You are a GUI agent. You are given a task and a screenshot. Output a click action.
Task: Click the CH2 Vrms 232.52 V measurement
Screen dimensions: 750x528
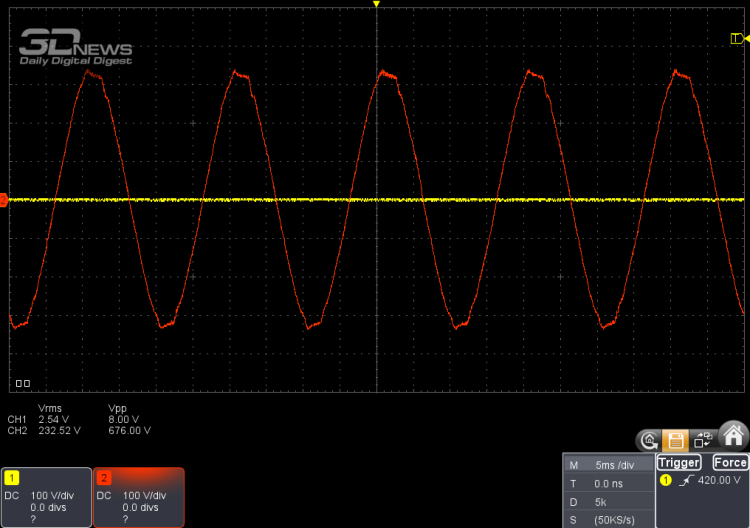click(x=59, y=430)
